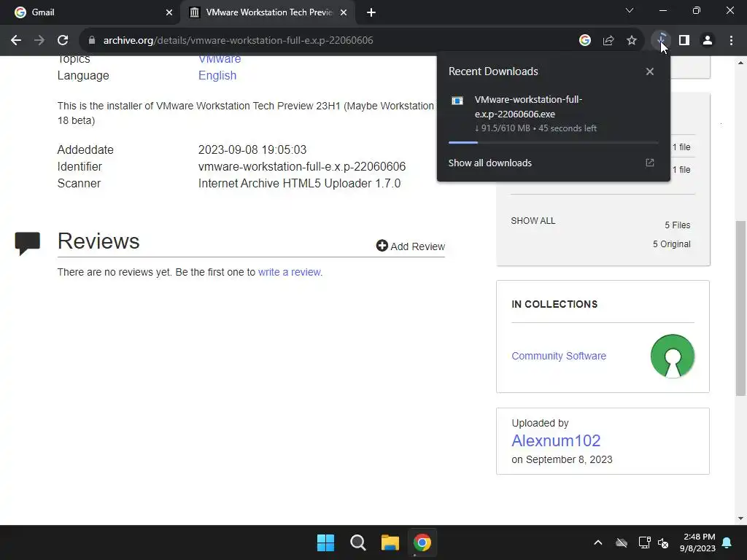Open Chrome's three-dot menu
747x560 pixels.
click(x=731, y=41)
